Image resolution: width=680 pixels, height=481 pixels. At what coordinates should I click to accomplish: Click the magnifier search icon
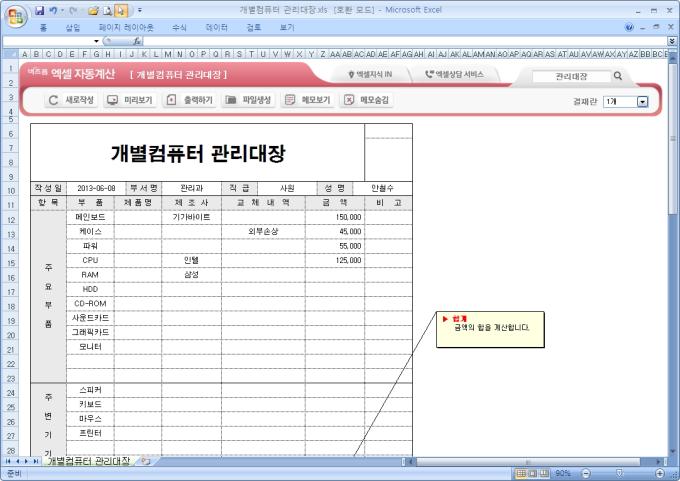[618, 76]
